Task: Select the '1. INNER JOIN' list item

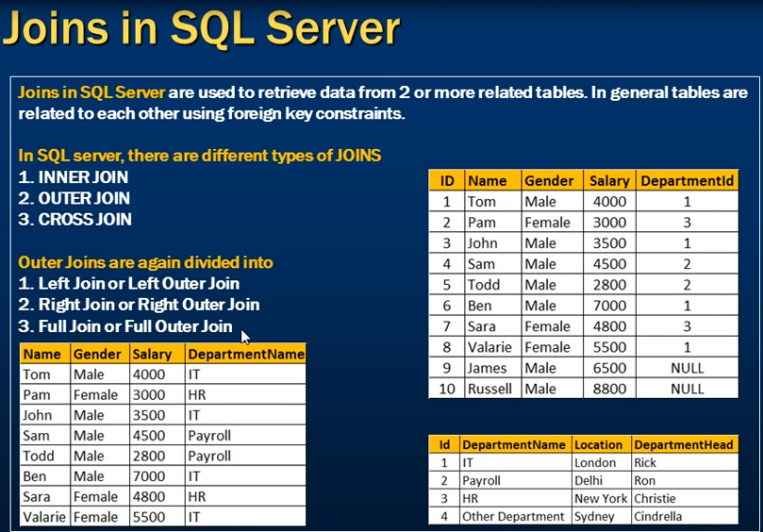Action: (x=73, y=177)
